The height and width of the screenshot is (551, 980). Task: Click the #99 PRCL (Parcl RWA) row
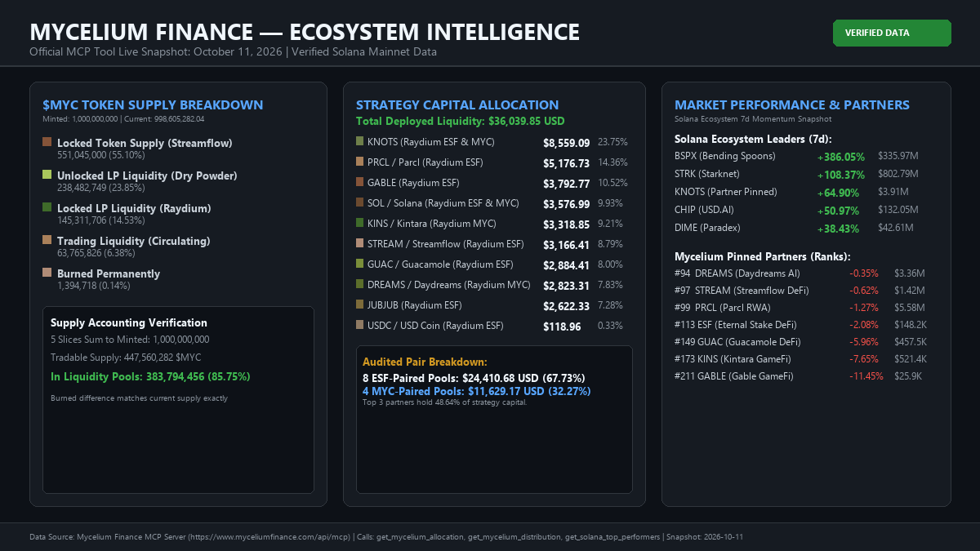pos(800,308)
